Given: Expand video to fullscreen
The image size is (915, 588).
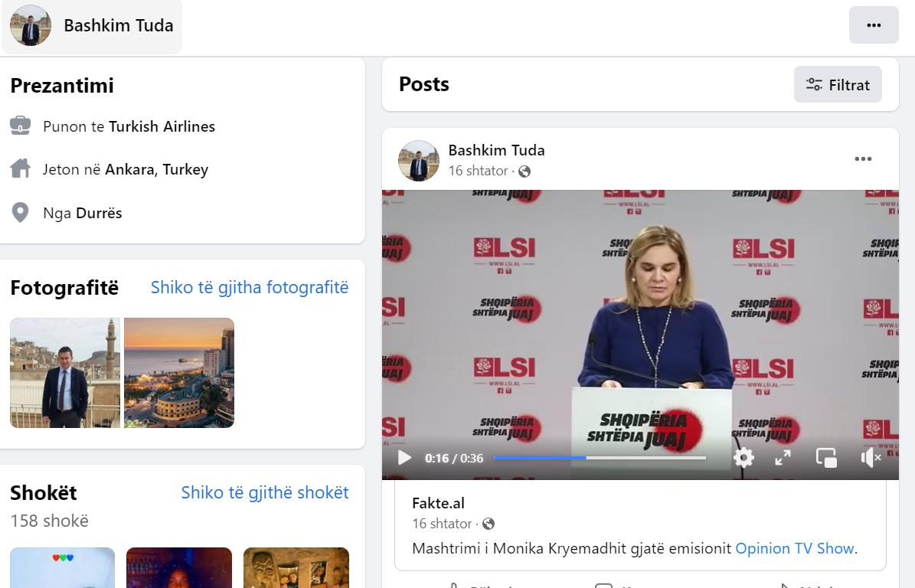Looking at the screenshot, I should tap(783, 458).
